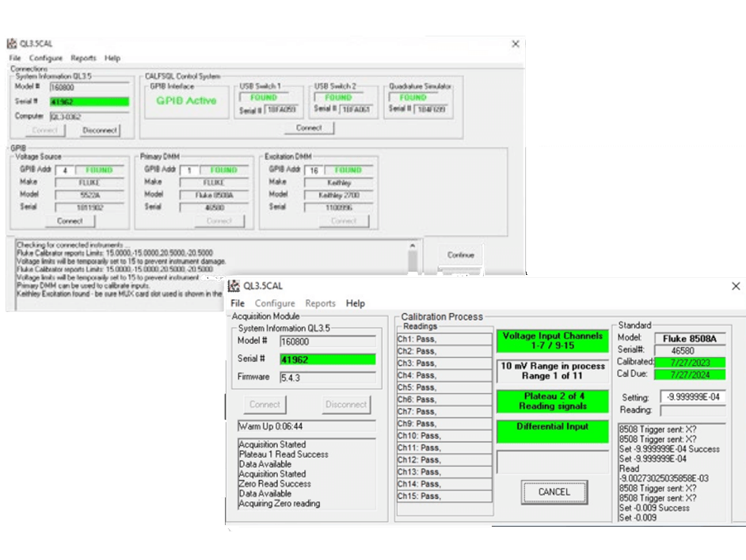The image size is (746, 560).
Task: Click the Firmware field showing 5.4.3
Action: tap(326, 377)
